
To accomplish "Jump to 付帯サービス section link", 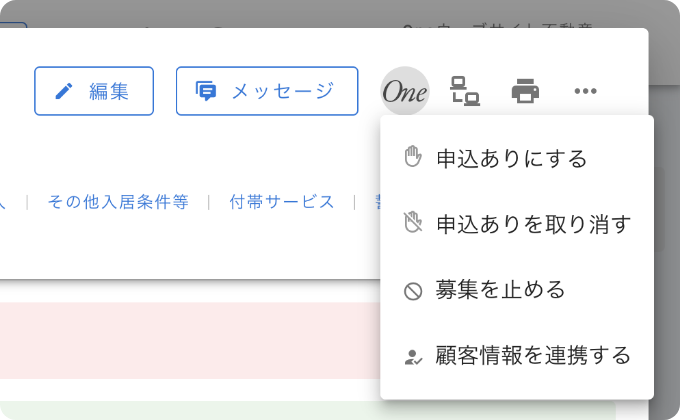I will (x=282, y=202).
